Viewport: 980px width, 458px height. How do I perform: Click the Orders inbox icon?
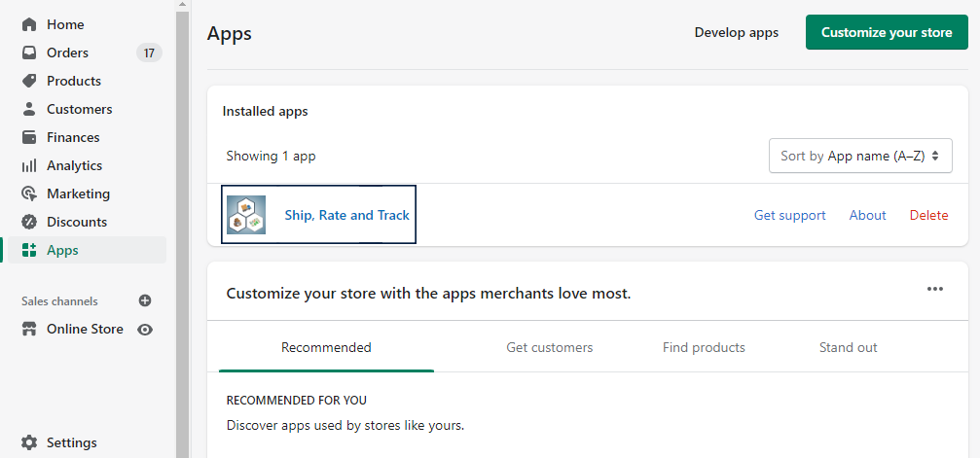pos(29,53)
